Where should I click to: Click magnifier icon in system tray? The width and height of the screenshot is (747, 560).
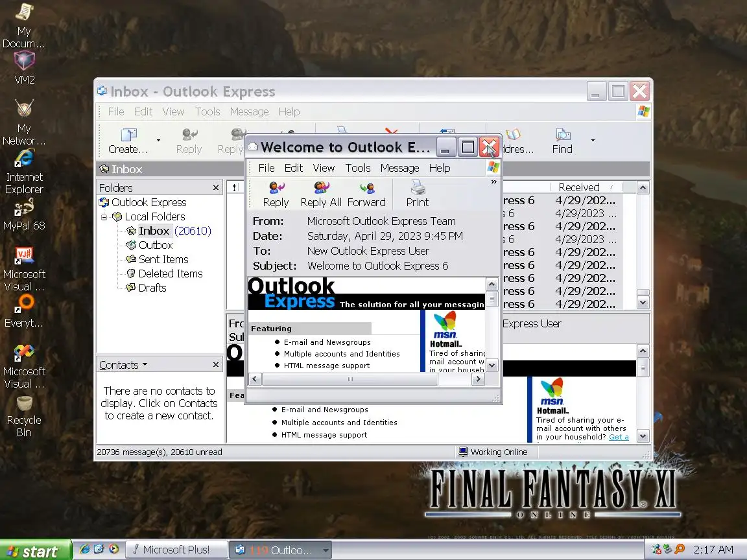tap(680, 550)
